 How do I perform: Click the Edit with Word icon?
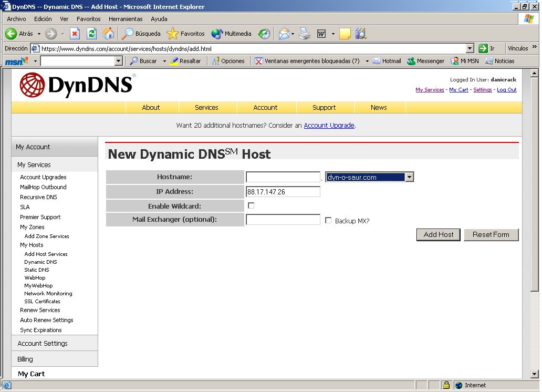pos(321,34)
